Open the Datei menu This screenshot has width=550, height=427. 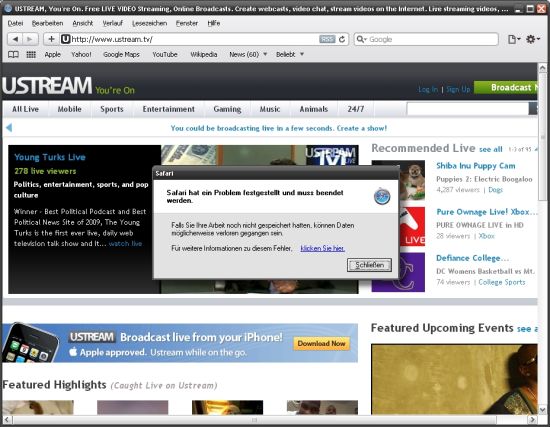[15, 23]
